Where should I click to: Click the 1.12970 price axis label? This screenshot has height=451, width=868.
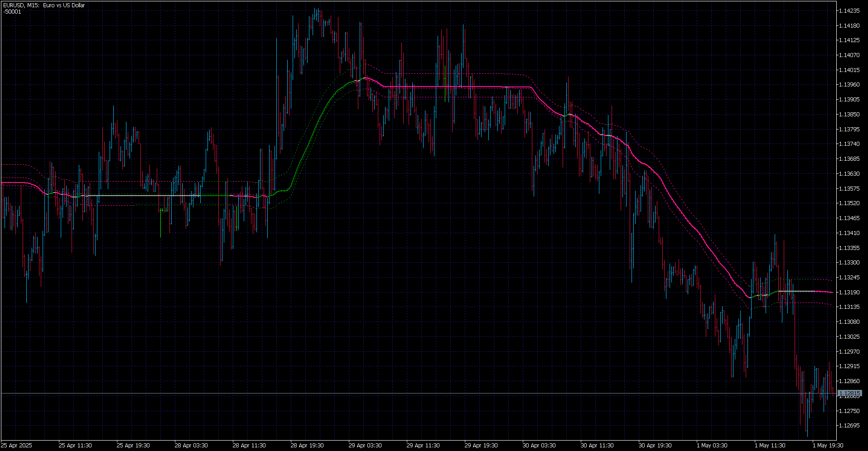click(849, 351)
